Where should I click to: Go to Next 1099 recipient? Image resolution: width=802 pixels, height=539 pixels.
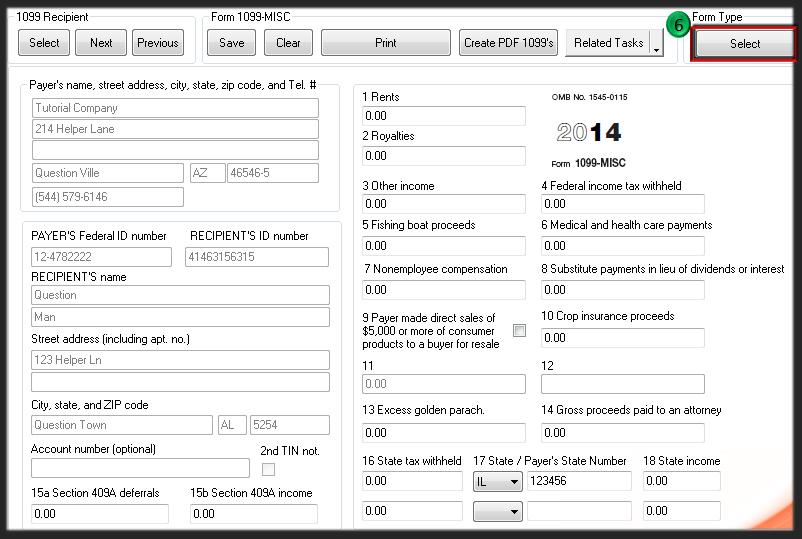pyautogui.click(x=101, y=42)
